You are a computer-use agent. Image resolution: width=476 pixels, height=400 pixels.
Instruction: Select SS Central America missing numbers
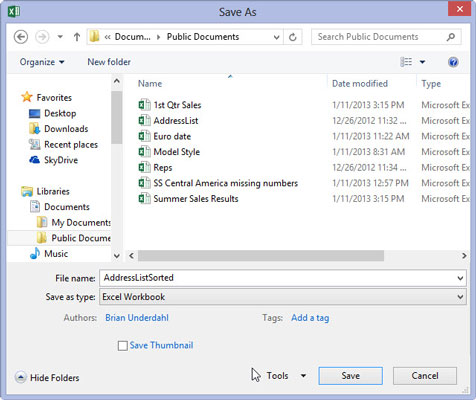[x=226, y=183]
